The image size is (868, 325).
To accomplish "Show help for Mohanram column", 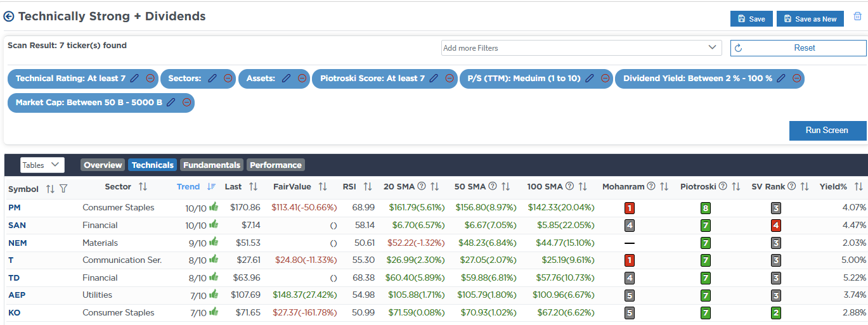I will pyautogui.click(x=651, y=186).
